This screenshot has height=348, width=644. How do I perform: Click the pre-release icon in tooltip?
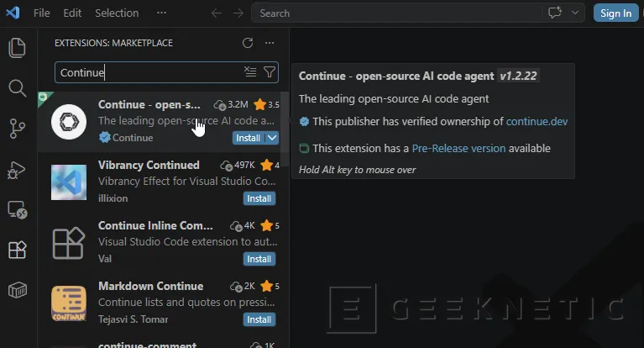pos(304,148)
